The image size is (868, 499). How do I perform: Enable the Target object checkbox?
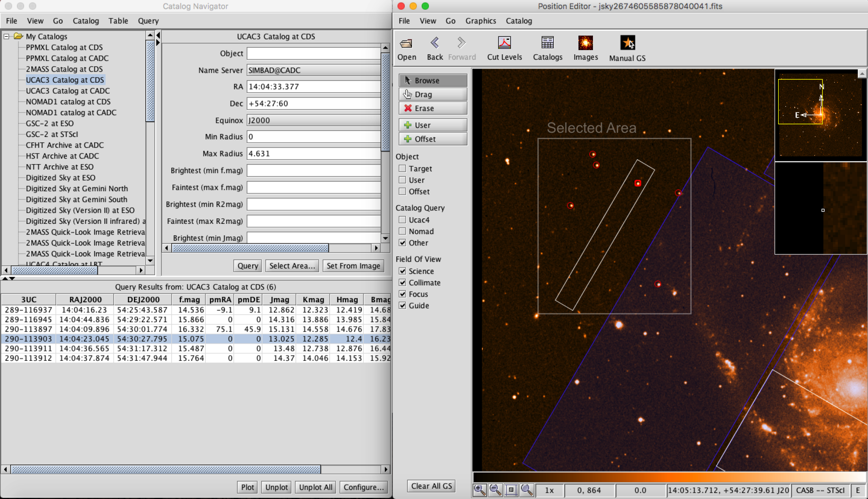[402, 168]
